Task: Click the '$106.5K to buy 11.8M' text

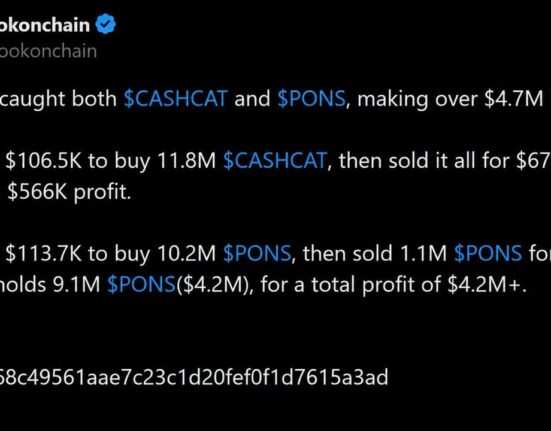Action: [111, 161]
